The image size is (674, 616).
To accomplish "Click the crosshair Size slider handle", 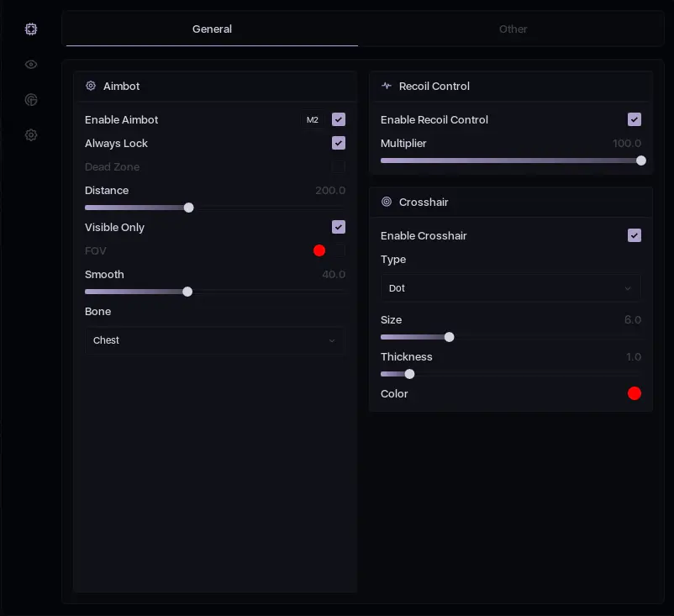I will (449, 337).
